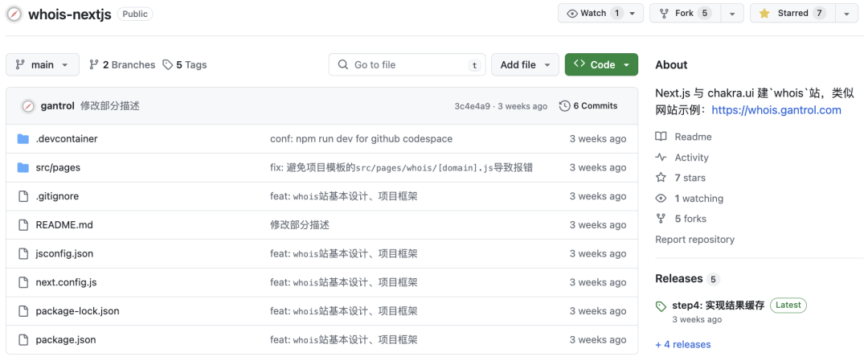Open README.md row commit message 修改部分描述
Image resolution: width=868 pixels, height=361 pixels.
coord(300,225)
